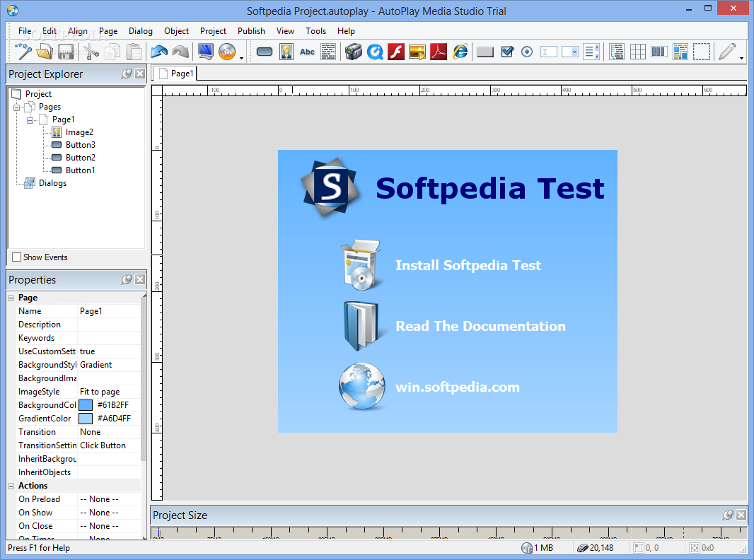Add a radio button object from toolbar
The width and height of the screenshot is (754, 560).
(x=527, y=52)
